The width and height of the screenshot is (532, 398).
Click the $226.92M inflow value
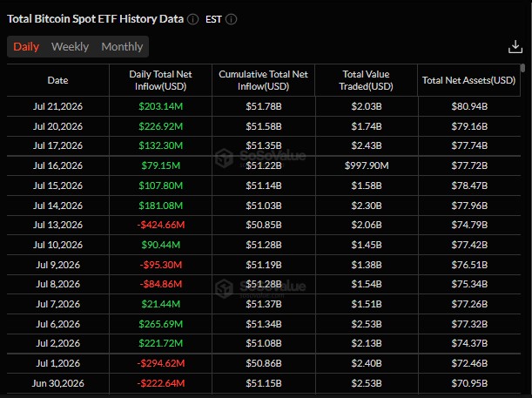[160, 126]
